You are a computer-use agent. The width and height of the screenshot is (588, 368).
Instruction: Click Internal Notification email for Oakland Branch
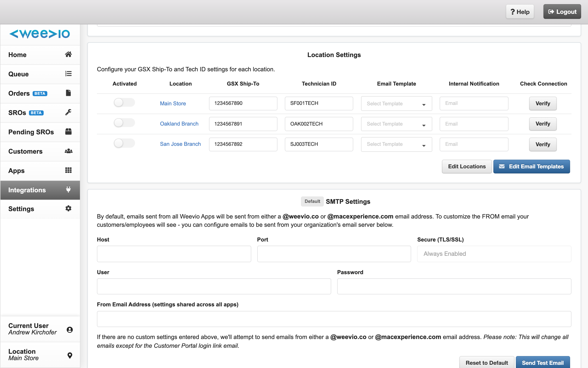point(474,124)
